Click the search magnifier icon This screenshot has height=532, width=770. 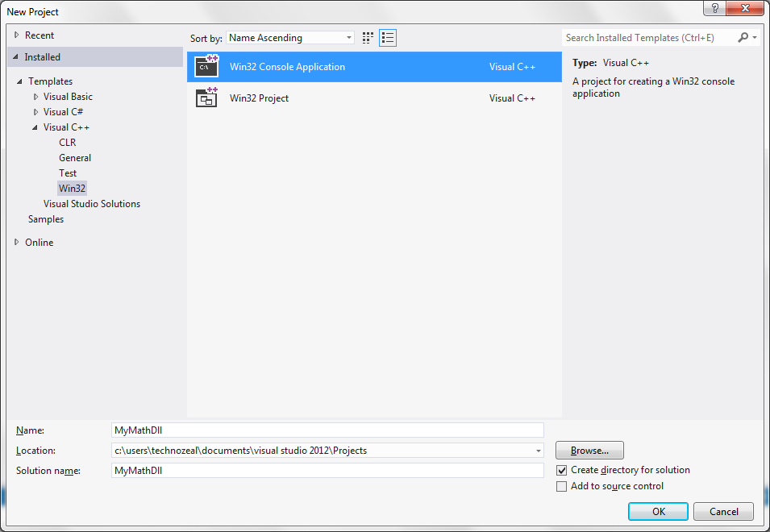[x=743, y=37]
